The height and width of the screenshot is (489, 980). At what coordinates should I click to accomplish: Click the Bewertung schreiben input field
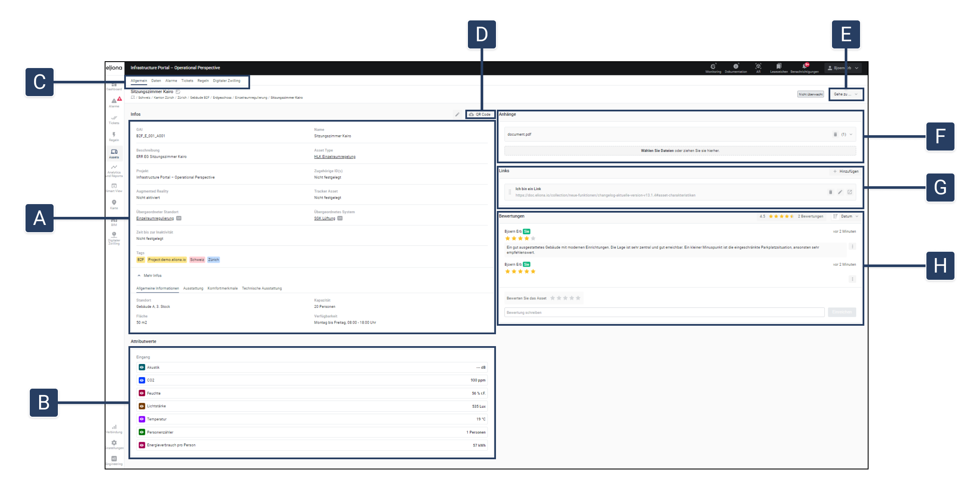click(x=664, y=313)
